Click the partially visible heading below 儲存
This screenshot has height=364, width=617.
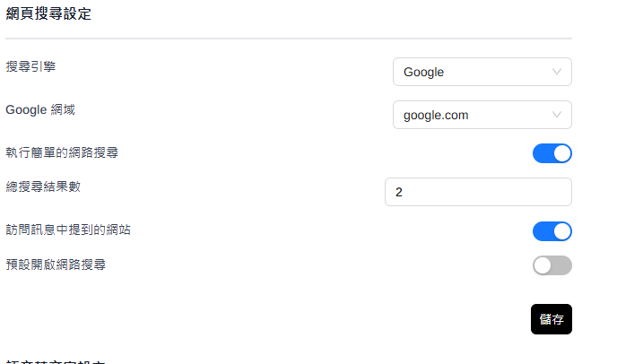pyautogui.click(x=56, y=361)
